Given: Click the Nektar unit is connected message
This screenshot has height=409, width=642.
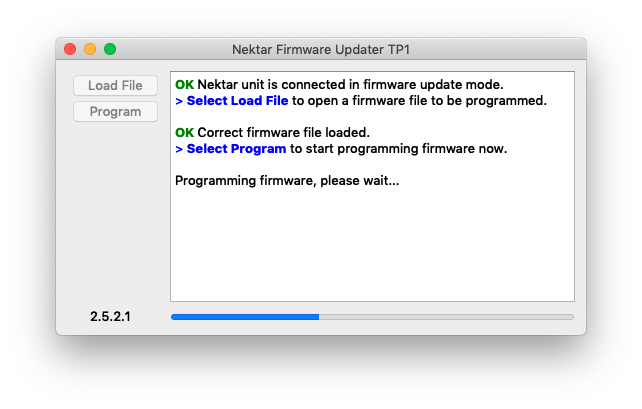Looking at the screenshot, I should click(350, 85).
